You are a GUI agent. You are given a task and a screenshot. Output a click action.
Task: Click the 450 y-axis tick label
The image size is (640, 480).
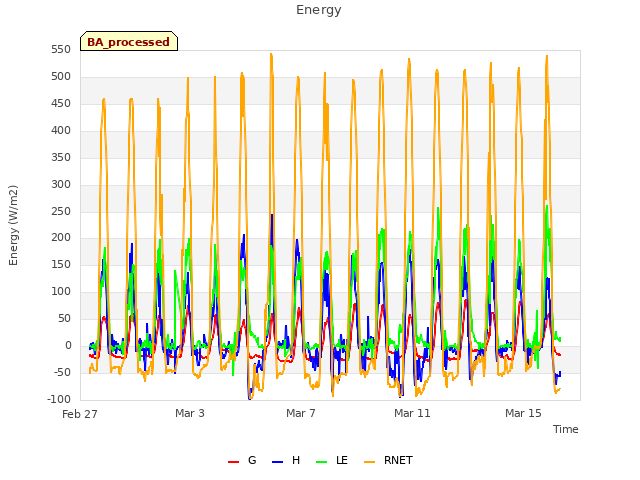pyautogui.click(x=61, y=103)
